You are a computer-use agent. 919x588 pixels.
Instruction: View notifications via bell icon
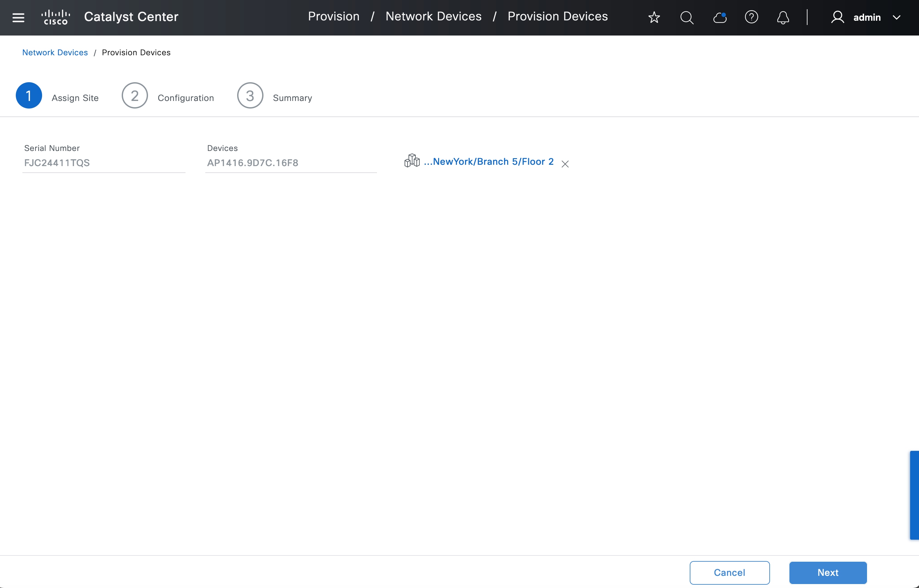[783, 17]
